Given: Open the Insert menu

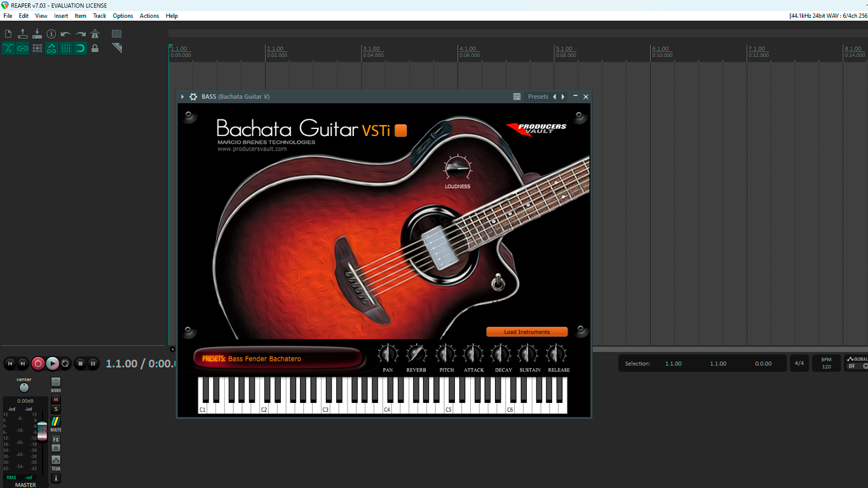Looking at the screenshot, I should tap(61, 16).
